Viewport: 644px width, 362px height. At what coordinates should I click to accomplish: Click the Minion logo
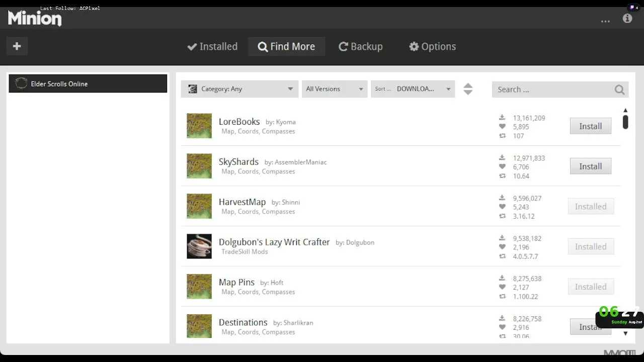(x=35, y=19)
